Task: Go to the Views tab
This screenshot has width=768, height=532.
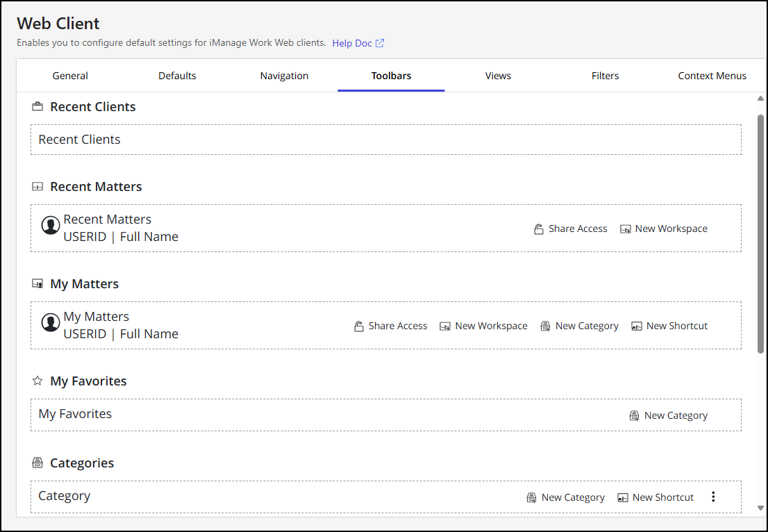Action: click(x=498, y=76)
